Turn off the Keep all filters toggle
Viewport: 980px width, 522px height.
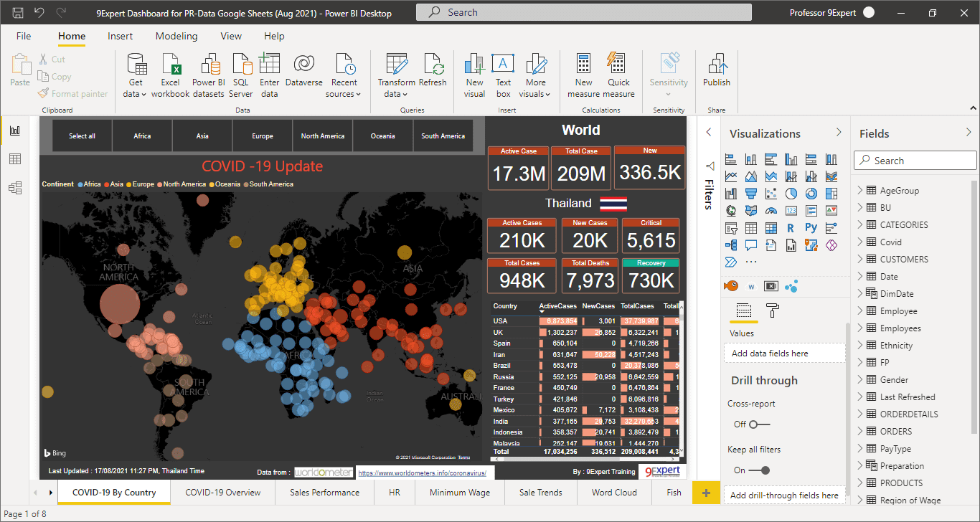point(760,470)
